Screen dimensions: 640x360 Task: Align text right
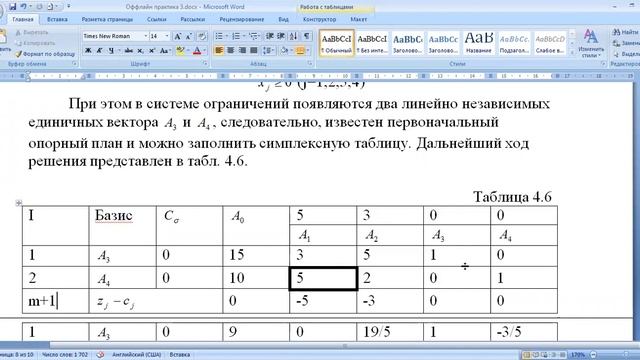point(242,50)
